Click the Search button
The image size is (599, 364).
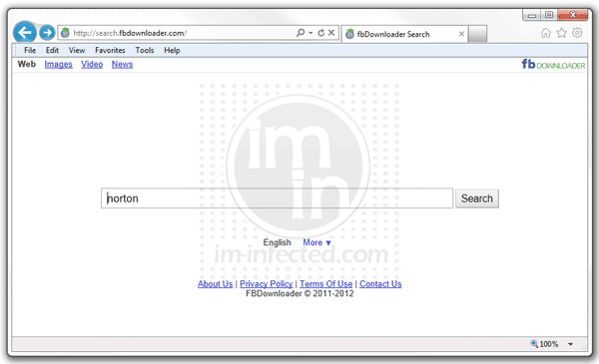click(x=477, y=198)
